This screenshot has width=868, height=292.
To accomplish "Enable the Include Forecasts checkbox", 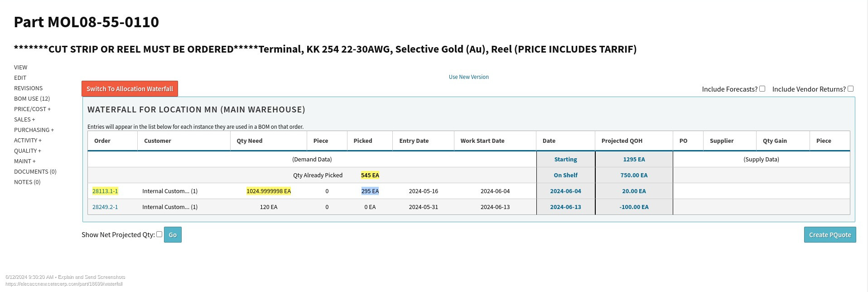I will click(762, 89).
